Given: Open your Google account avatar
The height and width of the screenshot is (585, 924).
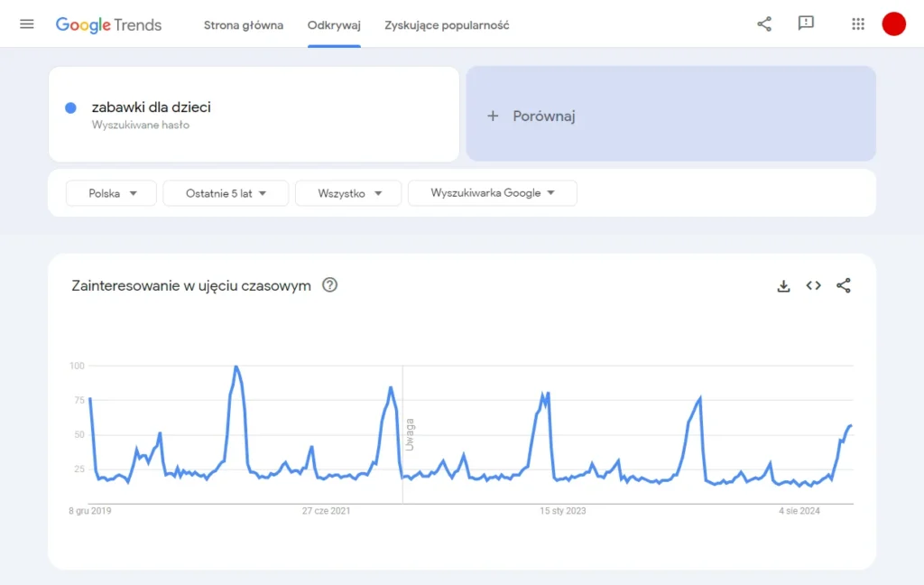Looking at the screenshot, I should point(893,24).
